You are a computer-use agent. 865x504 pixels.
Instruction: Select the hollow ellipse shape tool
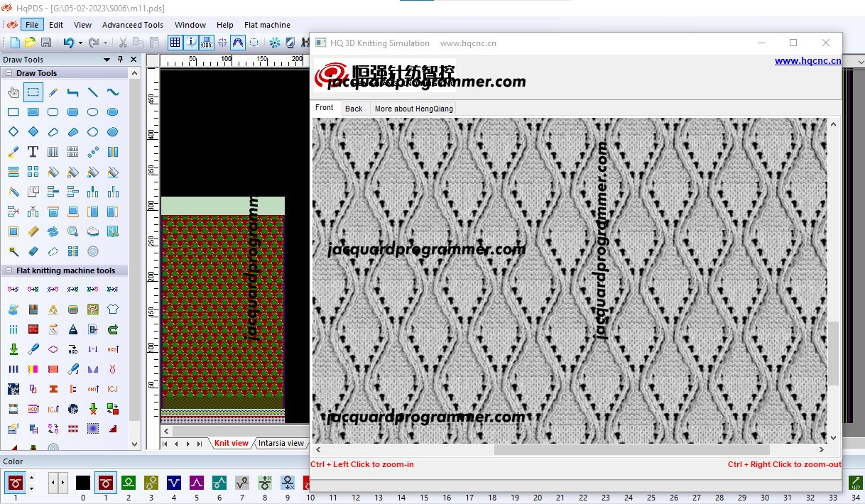(x=93, y=112)
